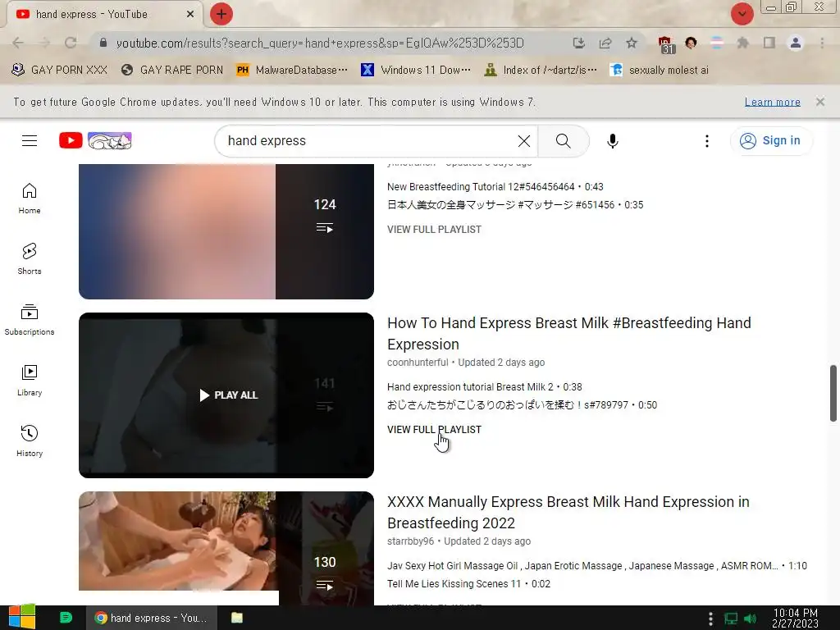This screenshot has width=840, height=630.
Task: Click the browser address bar URL
Action: (x=320, y=43)
